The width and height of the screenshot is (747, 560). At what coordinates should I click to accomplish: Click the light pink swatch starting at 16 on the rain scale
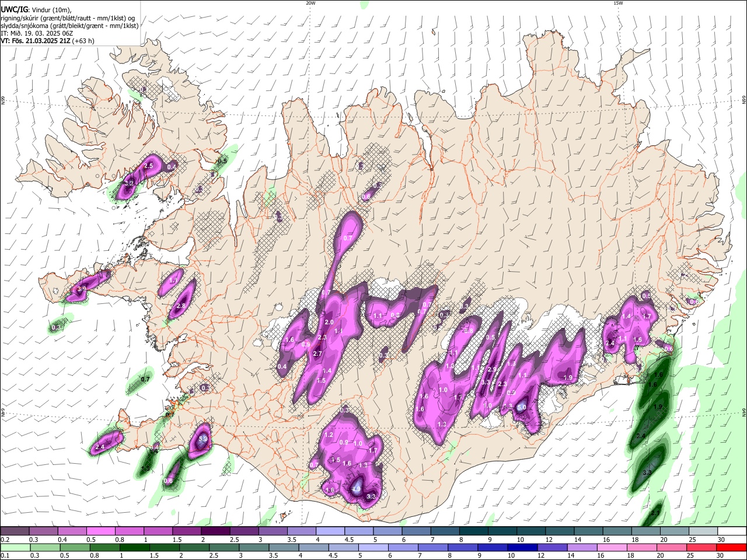tap(612, 548)
